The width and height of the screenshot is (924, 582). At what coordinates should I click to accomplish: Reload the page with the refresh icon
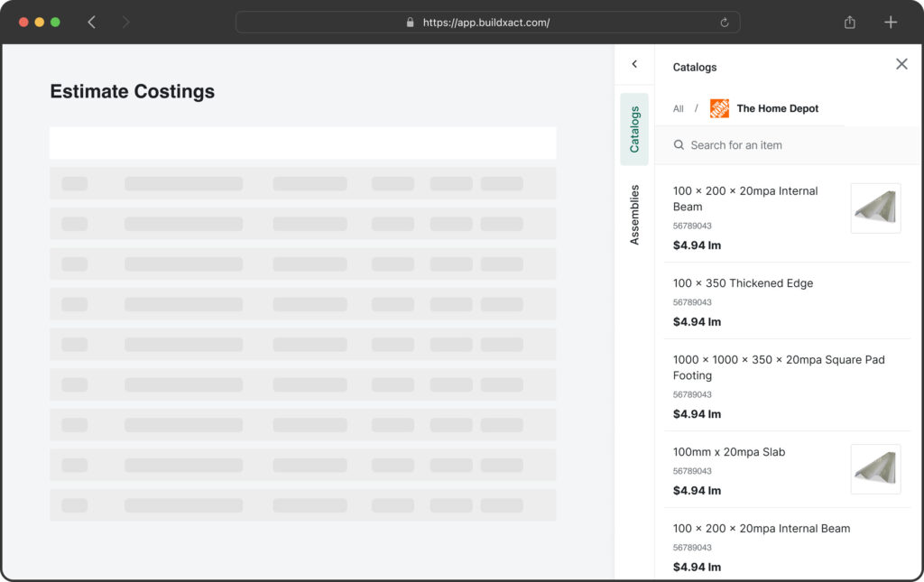pyautogui.click(x=725, y=23)
